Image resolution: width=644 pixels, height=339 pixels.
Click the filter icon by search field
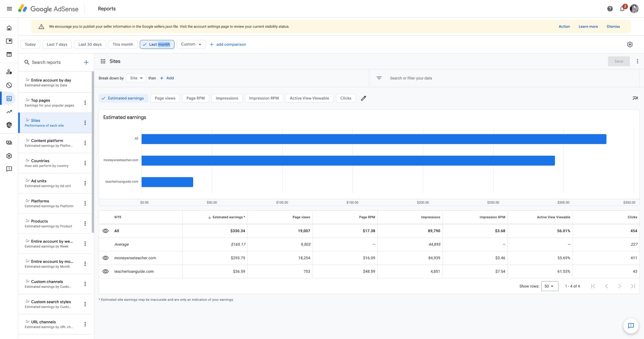379,78
